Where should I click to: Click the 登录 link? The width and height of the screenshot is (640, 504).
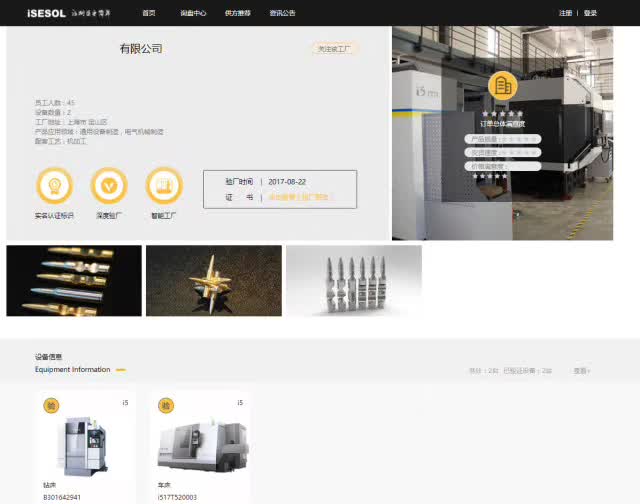click(x=590, y=13)
